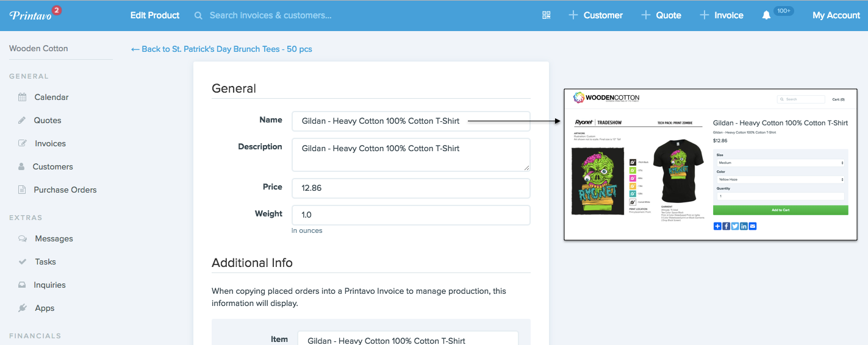The image size is (868, 345).
Task: Open My Account menu
Action: 836,15
